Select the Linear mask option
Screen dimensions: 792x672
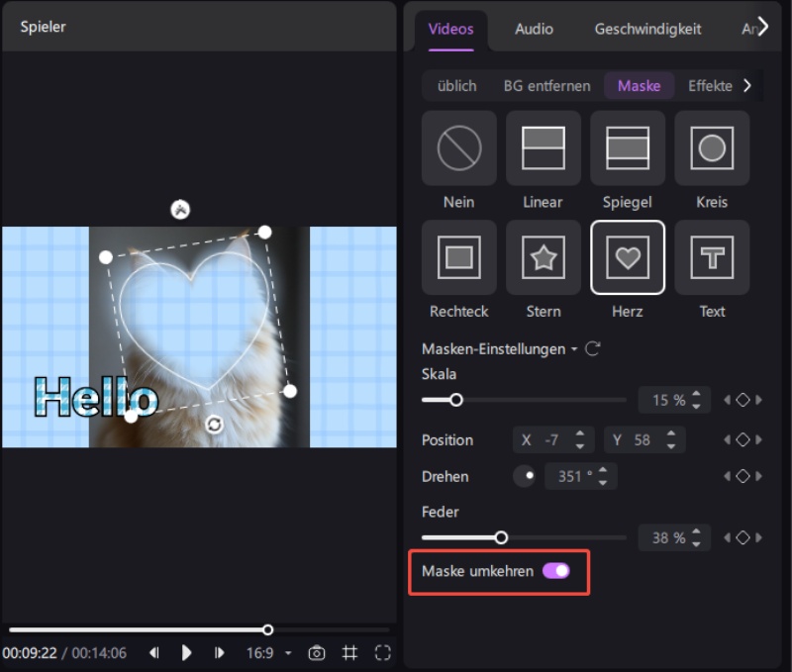(x=544, y=148)
